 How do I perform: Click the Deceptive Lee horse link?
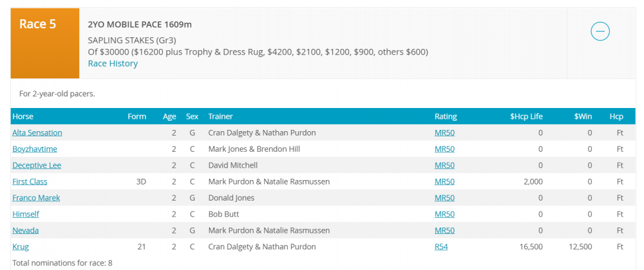coord(37,165)
